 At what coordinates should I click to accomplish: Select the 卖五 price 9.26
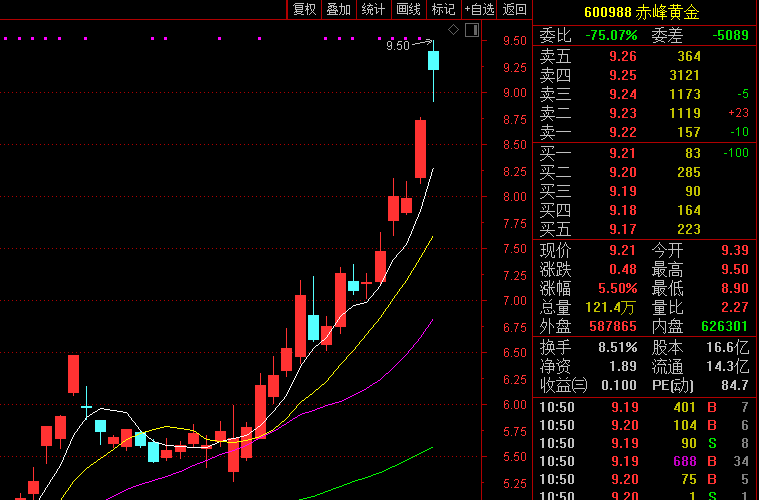point(622,56)
